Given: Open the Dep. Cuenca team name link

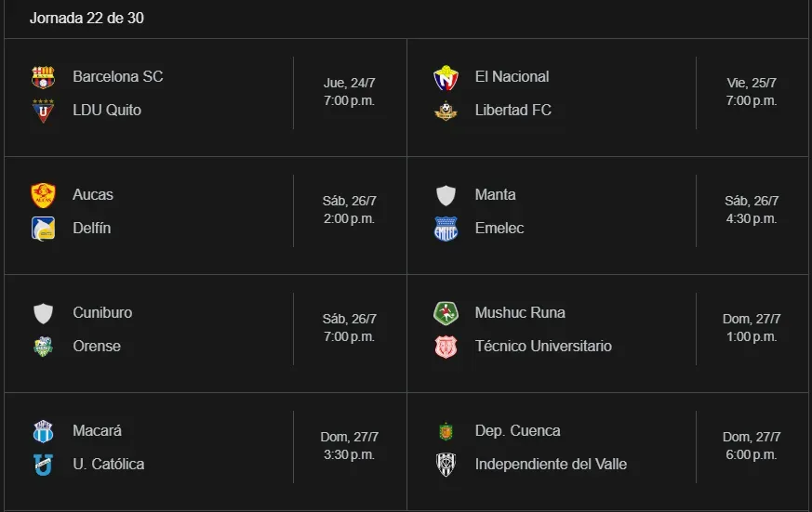Looking at the screenshot, I should [x=517, y=431].
